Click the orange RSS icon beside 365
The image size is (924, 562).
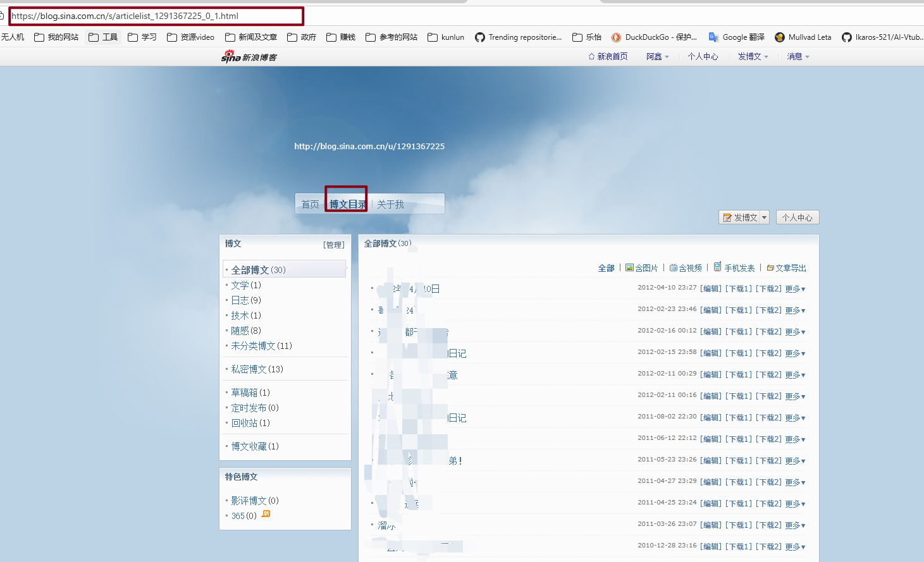click(x=266, y=514)
